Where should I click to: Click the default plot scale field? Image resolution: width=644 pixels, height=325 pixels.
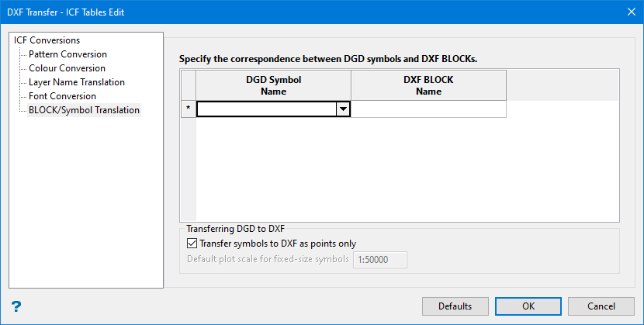379,259
